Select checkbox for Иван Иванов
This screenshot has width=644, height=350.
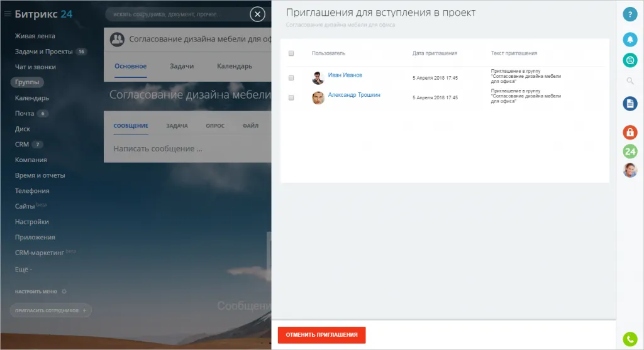[291, 78]
